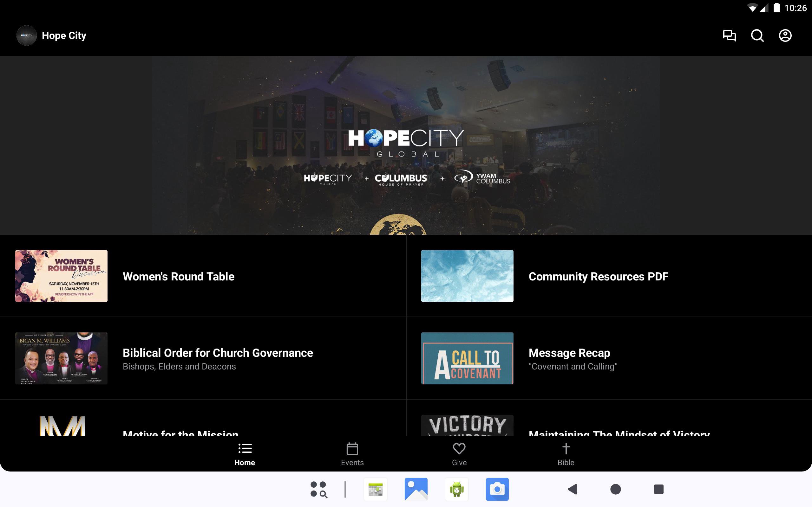Tap the search magnifier icon

click(757, 35)
